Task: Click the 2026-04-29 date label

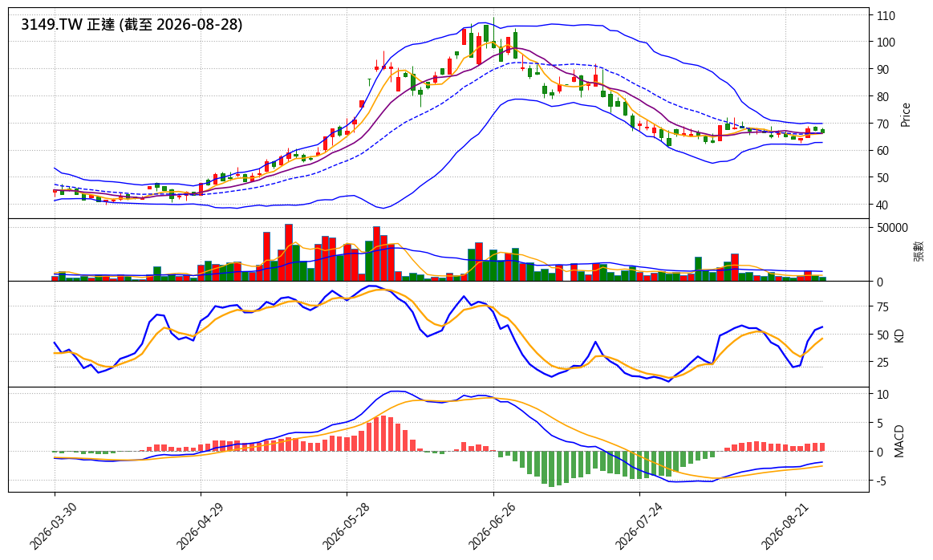Action: (199, 526)
